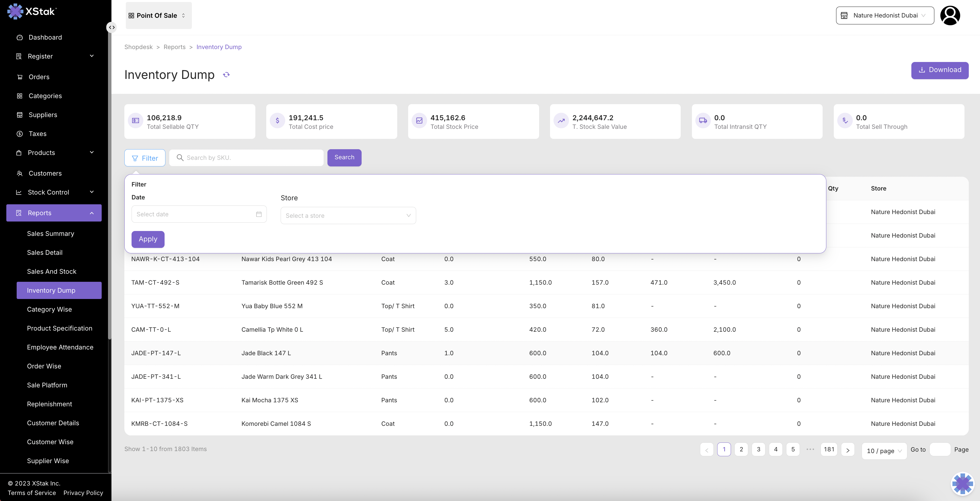Collapse the Reports sidebar section
Viewport: 980px width, 501px height.
[x=54, y=213]
